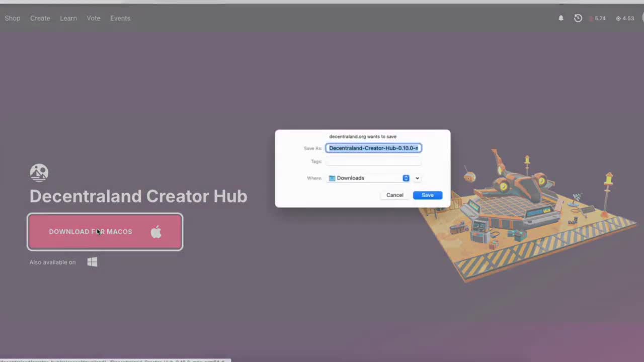Click the Apple icon on the download button
This screenshot has height=362, width=644.
156,232
